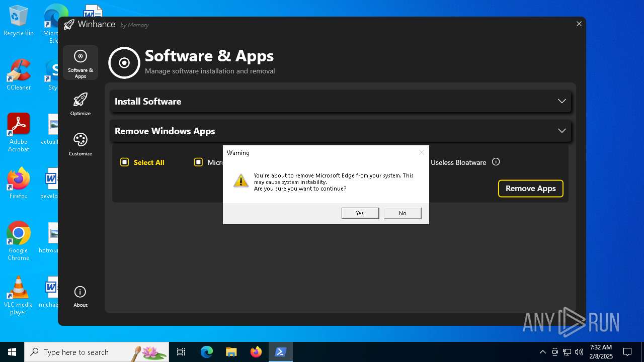Open the clock and calendar flyout
This screenshot has width=644, height=362.
(x=601, y=352)
